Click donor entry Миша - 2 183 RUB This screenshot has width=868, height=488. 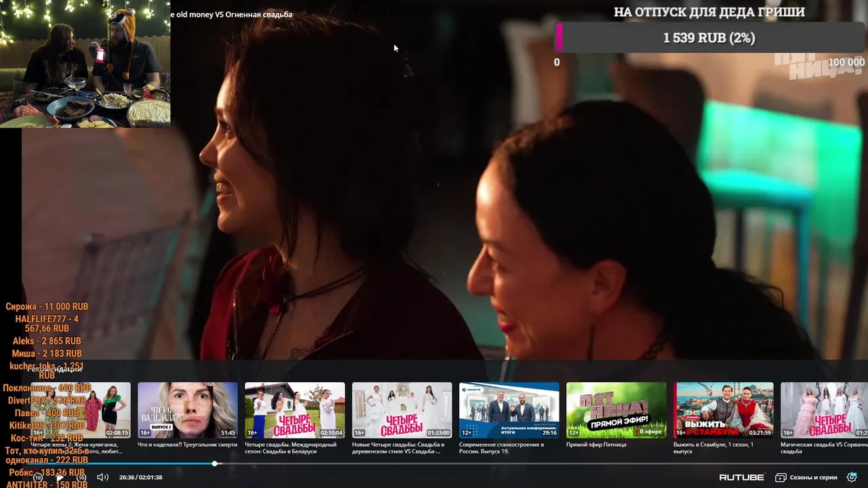coord(47,354)
